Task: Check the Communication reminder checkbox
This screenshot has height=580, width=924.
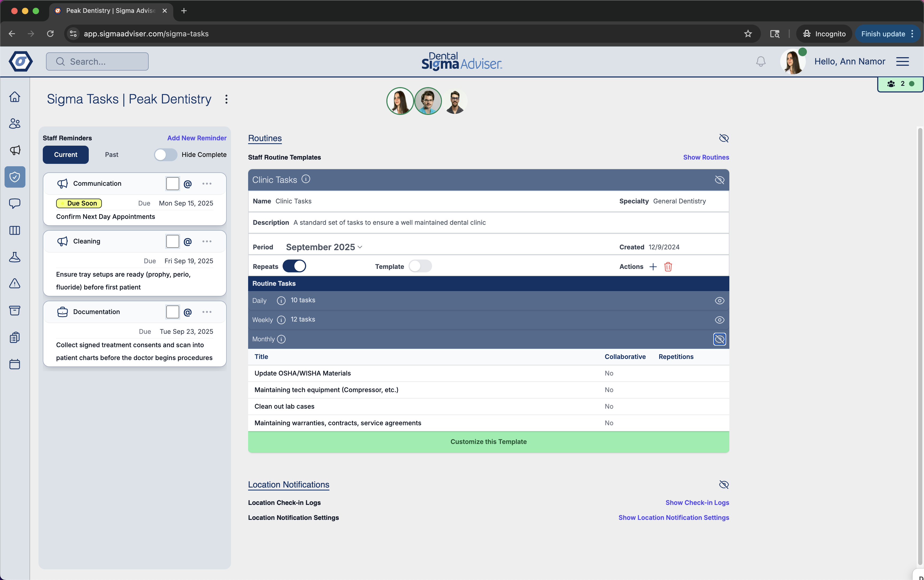Action: [x=173, y=184]
